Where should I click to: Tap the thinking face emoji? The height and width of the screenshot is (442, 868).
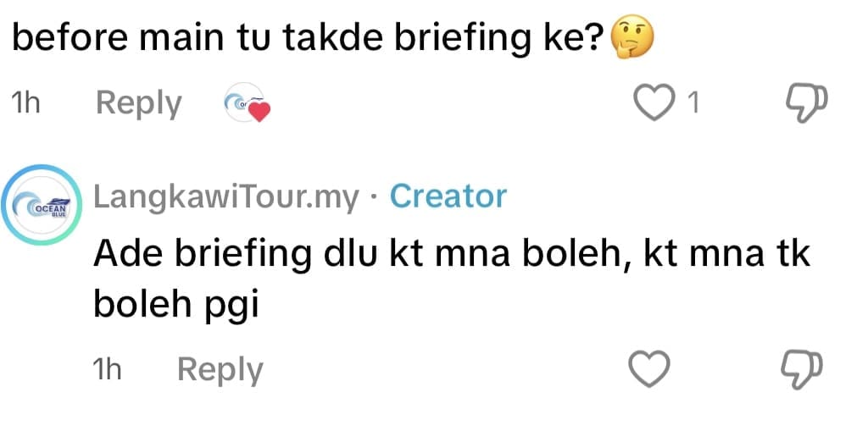[x=633, y=39]
